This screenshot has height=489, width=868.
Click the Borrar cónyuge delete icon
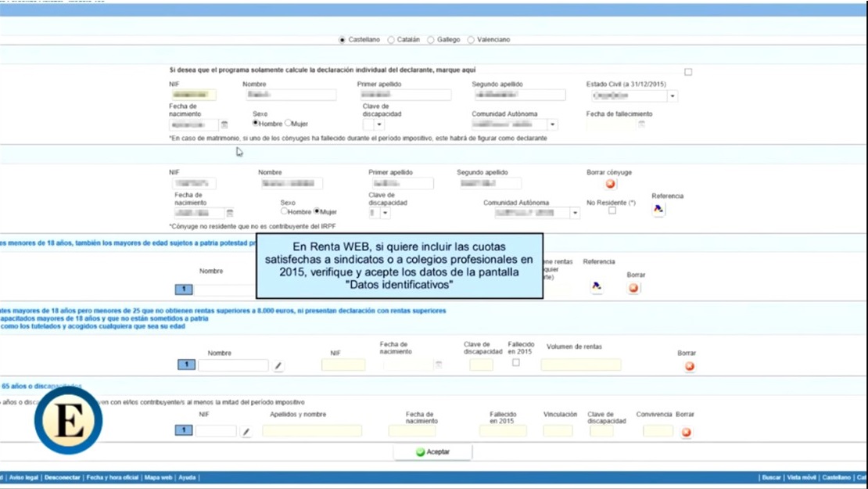coord(610,184)
